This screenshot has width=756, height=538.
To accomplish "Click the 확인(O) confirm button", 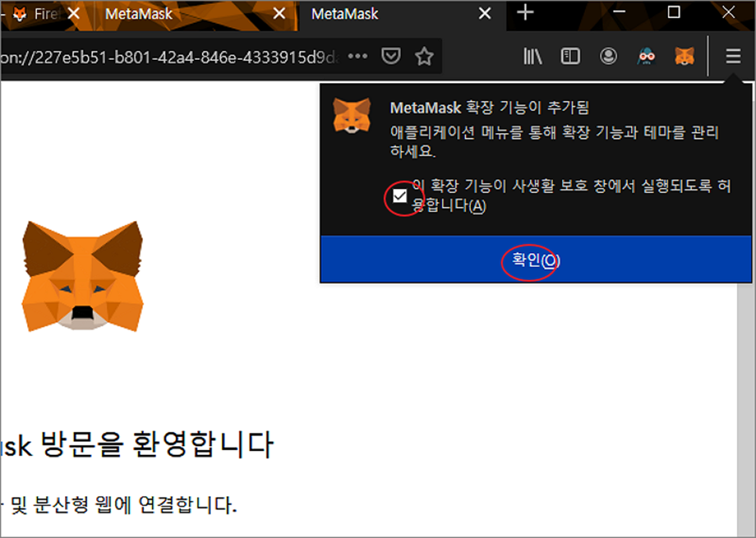I will tap(536, 260).
